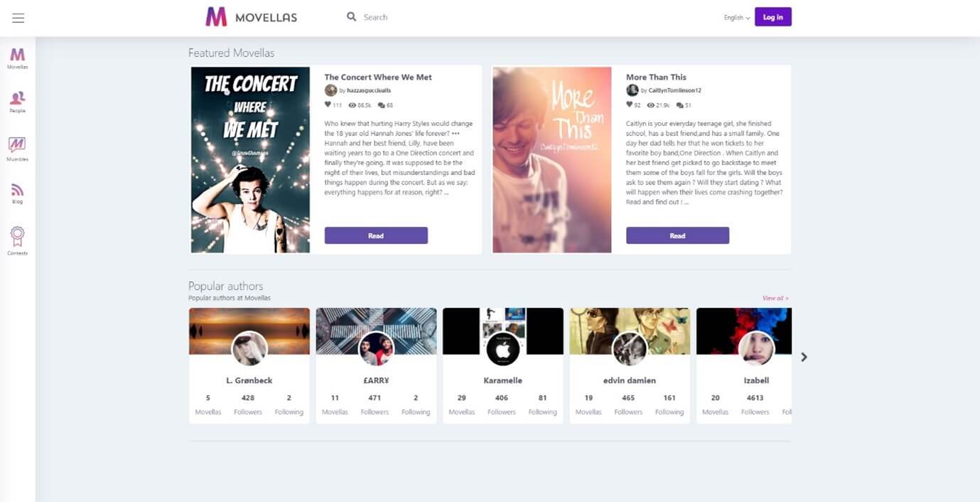The image size is (980, 502).
Task: Open Mumbles in sidebar
Action: click(18, 148)
